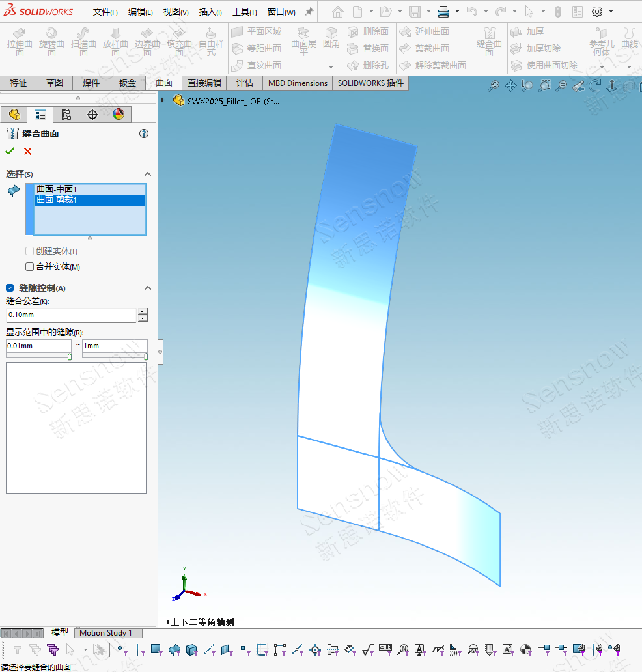Open the 插入 menu
The image size is (642, 672).
click(210, 12)
